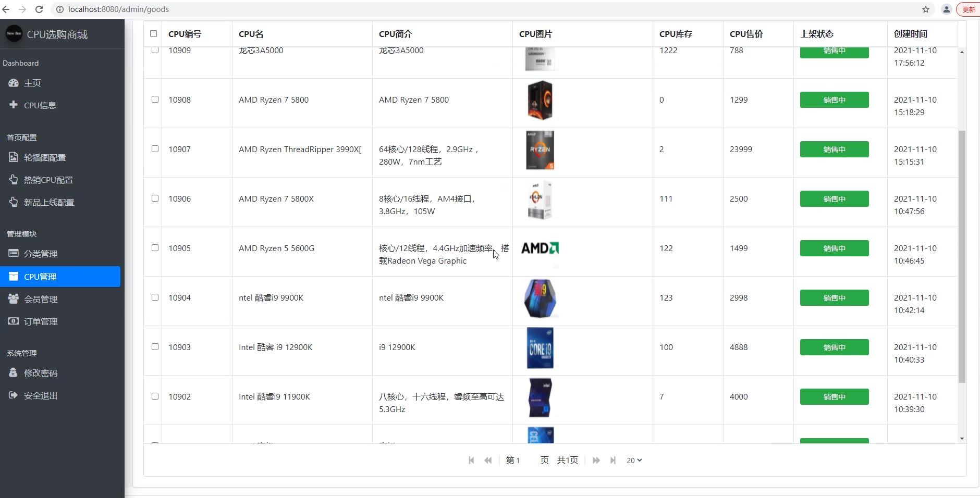The image size is (980, 498).
Task: Select row 10906 checkbox
Action: pos(155,198)
